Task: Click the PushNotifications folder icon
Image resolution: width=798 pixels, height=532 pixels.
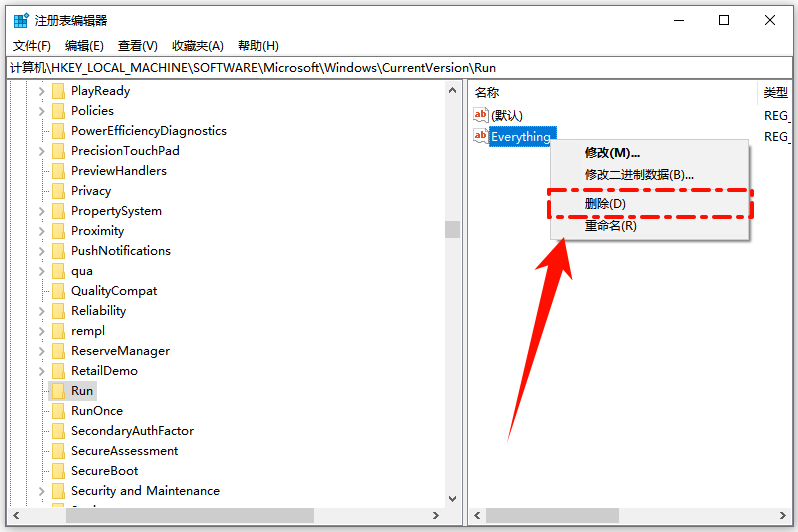Action: pos(59,251)
